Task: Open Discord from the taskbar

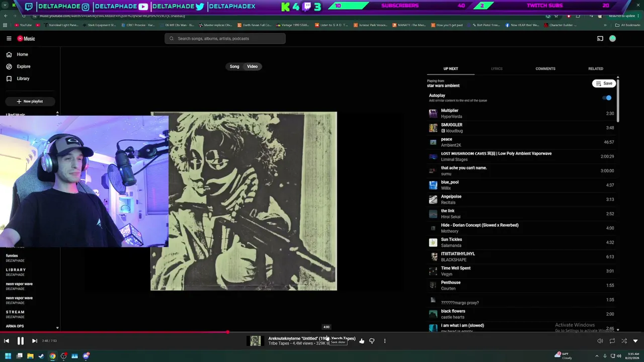Action: click(x=86, y=356)
